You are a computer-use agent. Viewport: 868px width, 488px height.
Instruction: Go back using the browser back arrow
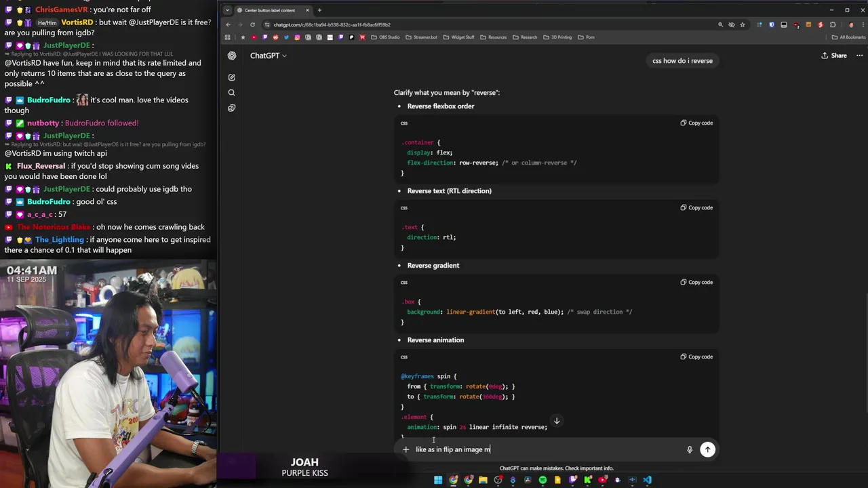(x=229, y=24)
